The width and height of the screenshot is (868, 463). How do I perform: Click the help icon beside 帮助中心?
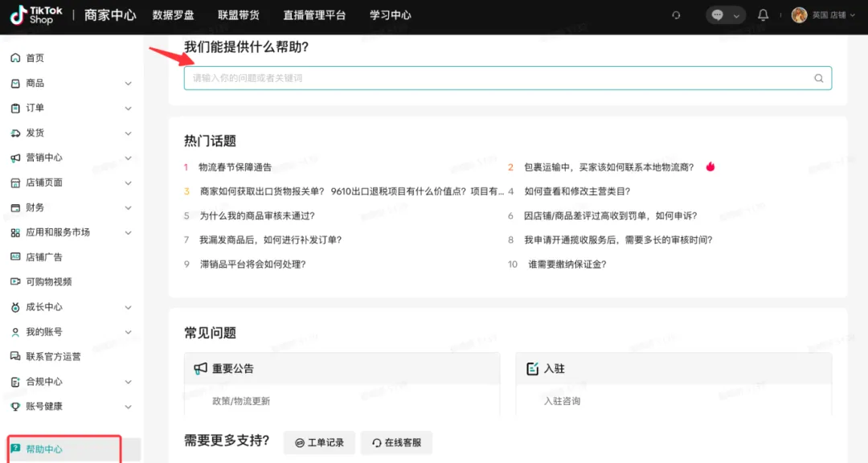(15, 449)
